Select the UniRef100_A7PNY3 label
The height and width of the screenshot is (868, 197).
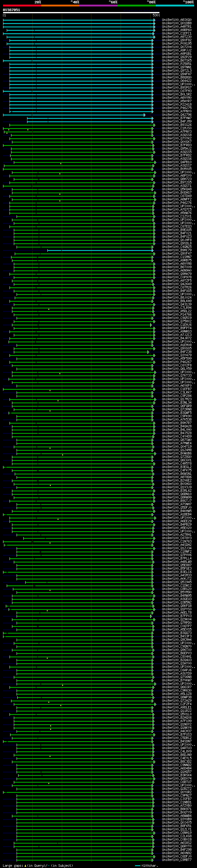(x=177, y=132)
